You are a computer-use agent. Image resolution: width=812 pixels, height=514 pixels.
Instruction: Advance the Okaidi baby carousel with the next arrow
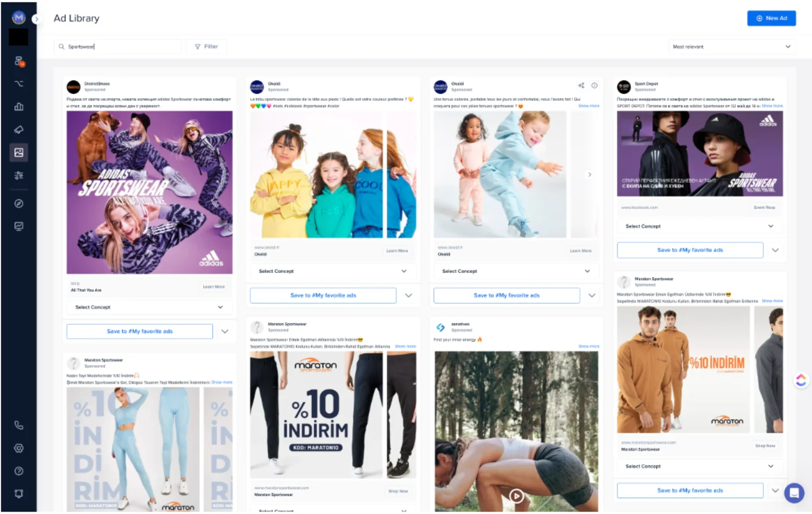(590, 174)
